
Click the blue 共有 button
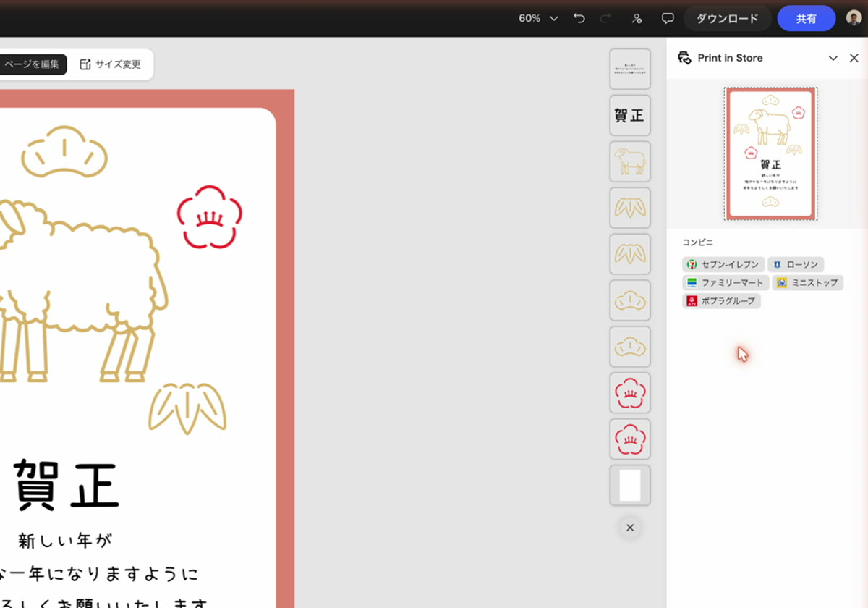(x=807, y=19)
